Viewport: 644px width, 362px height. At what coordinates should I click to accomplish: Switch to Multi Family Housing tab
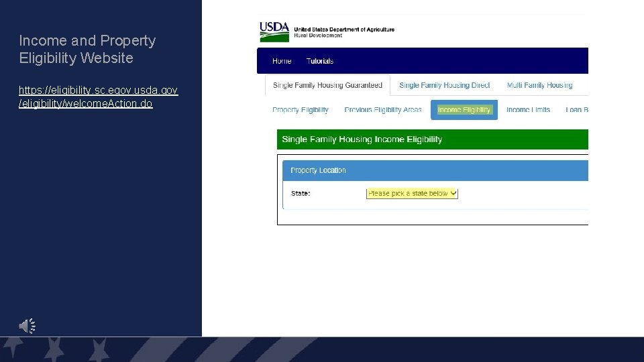point(539,85)
